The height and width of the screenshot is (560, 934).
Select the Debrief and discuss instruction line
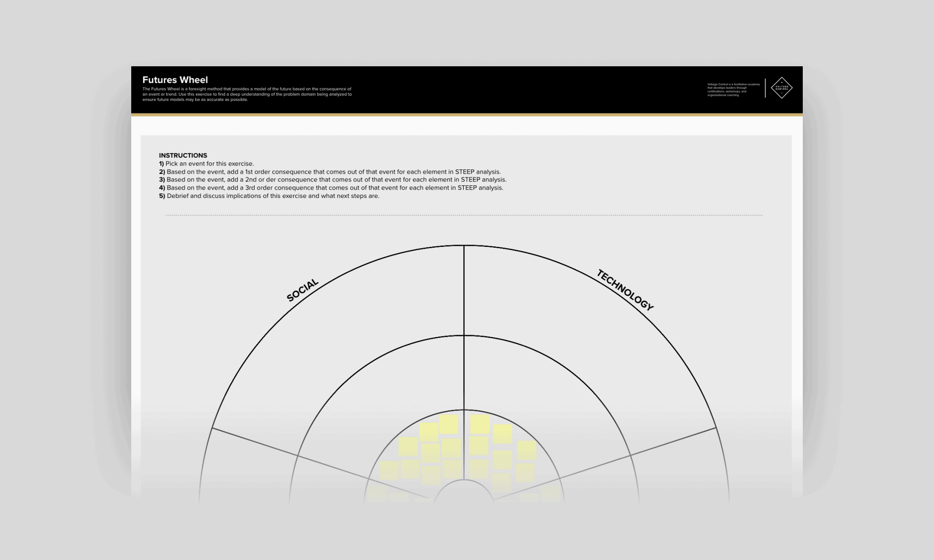[x=269, y=196]
